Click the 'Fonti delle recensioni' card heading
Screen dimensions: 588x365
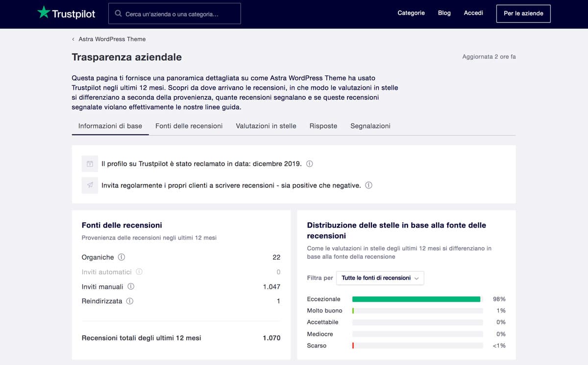(122, 225)
